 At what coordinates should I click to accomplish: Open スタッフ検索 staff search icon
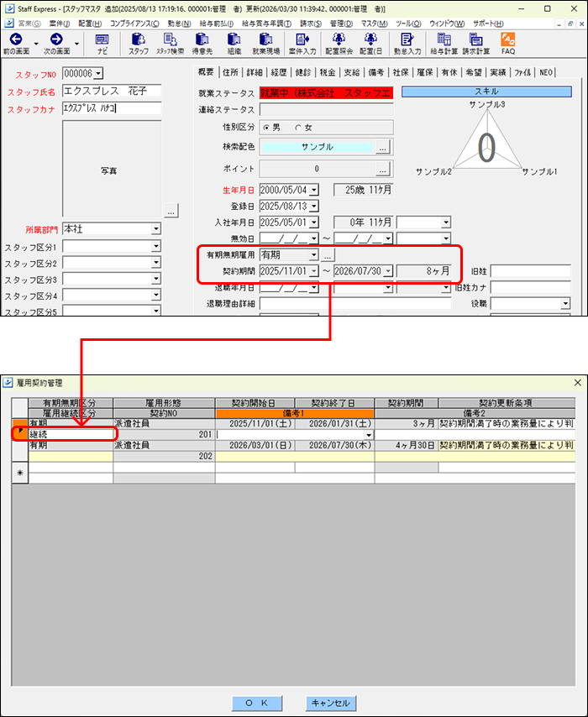[x=170, y=39]
